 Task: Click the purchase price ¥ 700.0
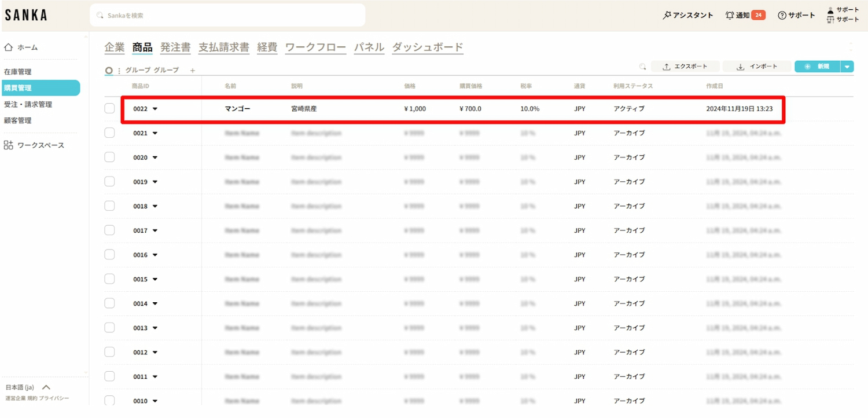point(470,109)
